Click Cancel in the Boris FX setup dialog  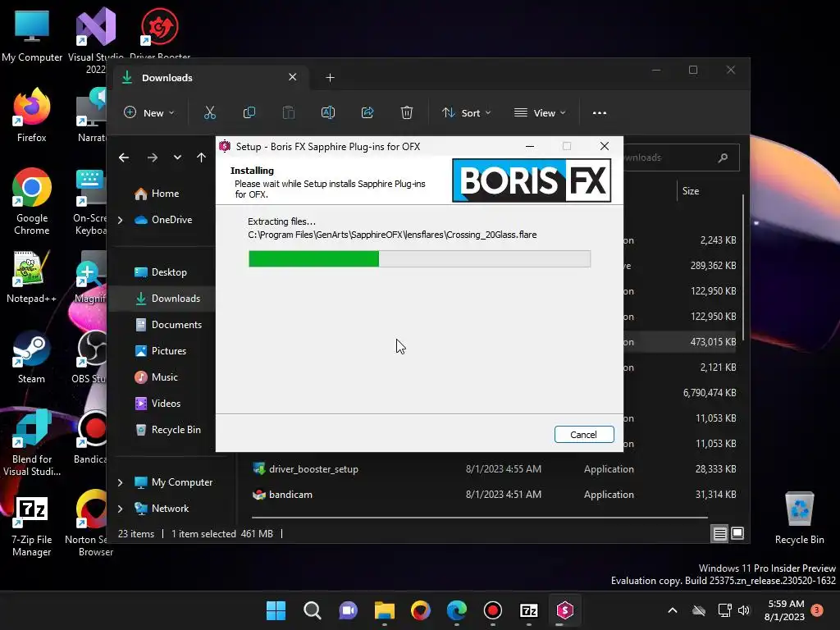(584, 435)
